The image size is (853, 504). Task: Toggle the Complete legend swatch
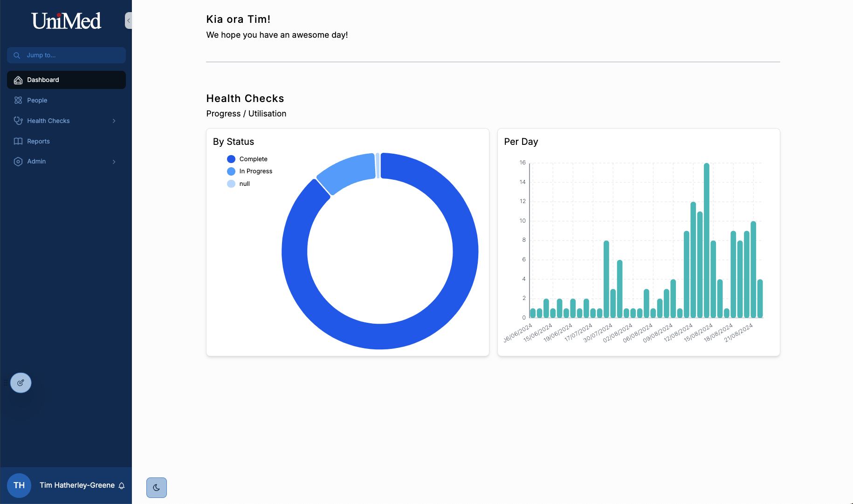pyautogui.click(x=231, y=159)
